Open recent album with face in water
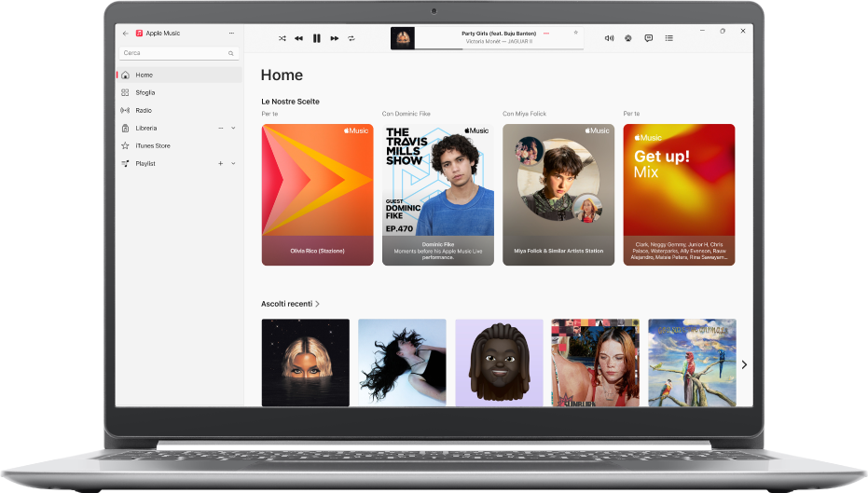The height and width of the screenshot is (493, 868). [x=306, y=363]
